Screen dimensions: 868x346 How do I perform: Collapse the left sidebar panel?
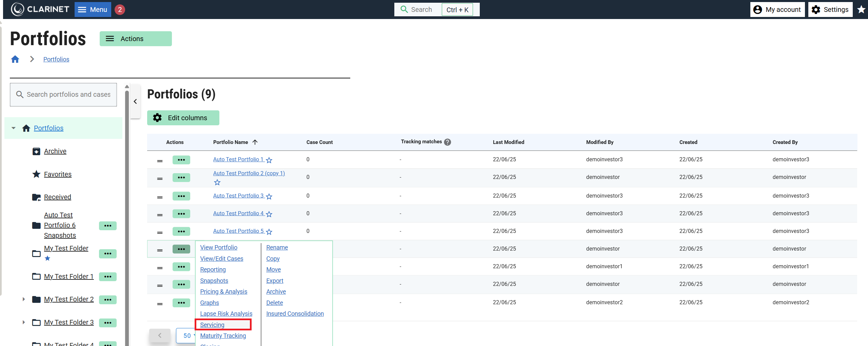point(135,102)
